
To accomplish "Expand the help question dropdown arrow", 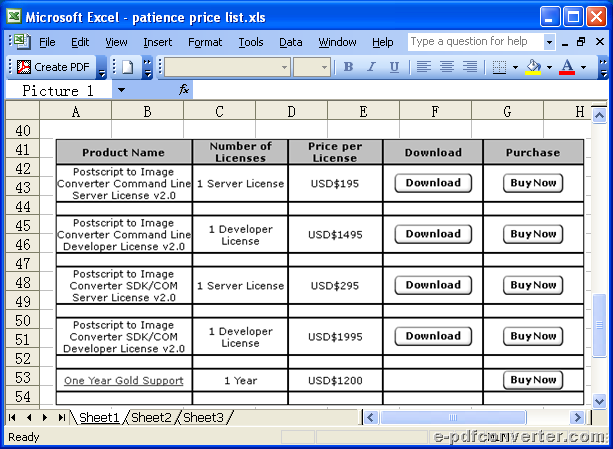I will (x=549, y=42).
